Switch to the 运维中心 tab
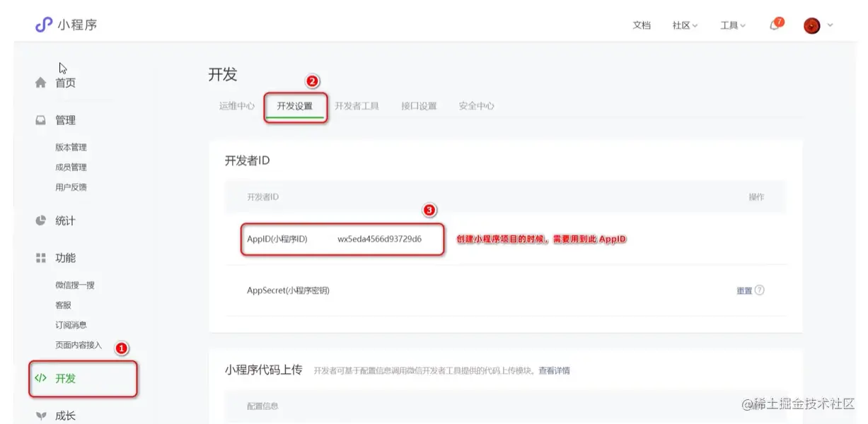This screenshot has width=868, height=424. pyautogui.click(x=237, y=106)
